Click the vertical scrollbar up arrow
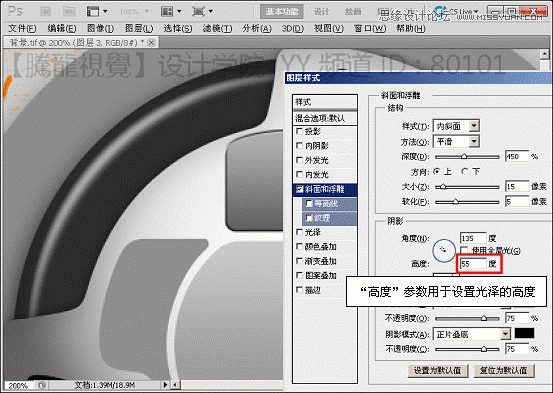Image resolution: width=553 pixels, height=393 pixels. (x=545, y=54)
